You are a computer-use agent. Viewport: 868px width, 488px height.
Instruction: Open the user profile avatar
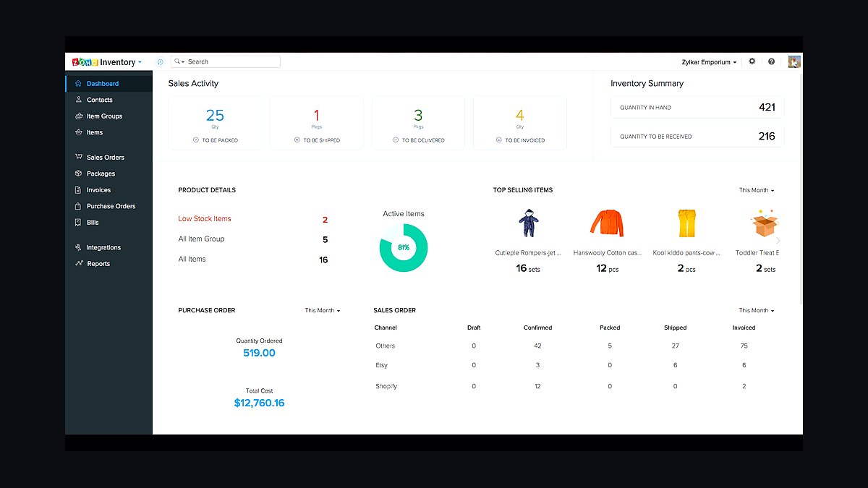794,61
